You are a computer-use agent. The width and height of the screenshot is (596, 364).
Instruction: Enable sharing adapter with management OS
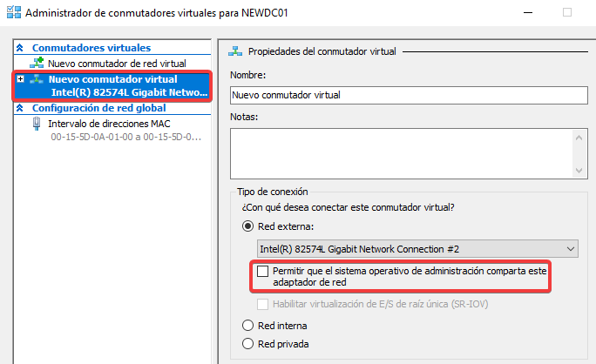[x=262, y=272]
